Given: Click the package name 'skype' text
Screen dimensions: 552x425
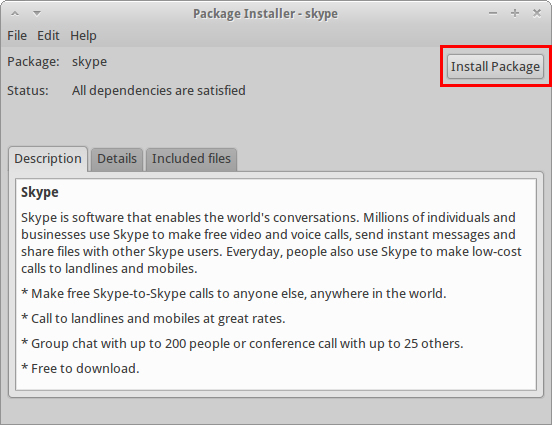Looking at the screenshot, I should (x=89, y=62).
